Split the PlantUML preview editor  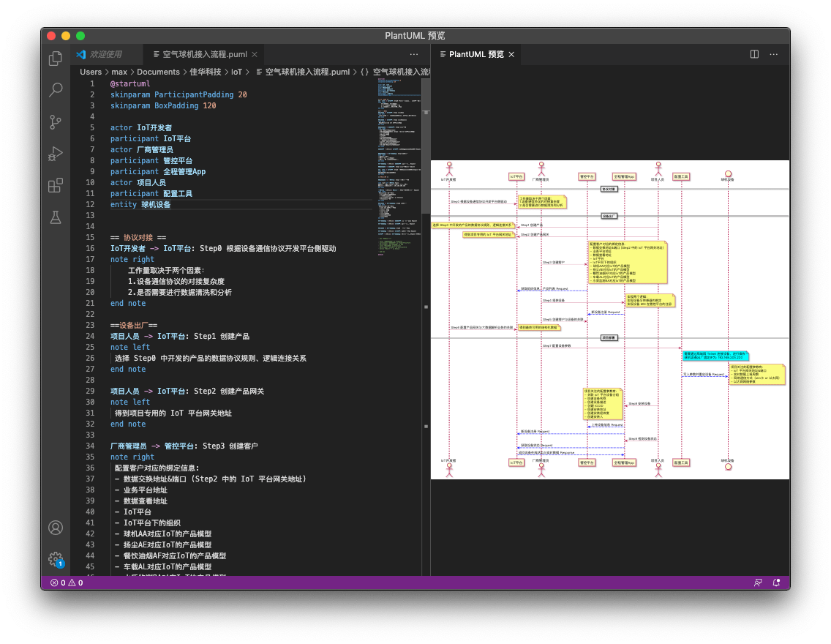pos(754,54)
